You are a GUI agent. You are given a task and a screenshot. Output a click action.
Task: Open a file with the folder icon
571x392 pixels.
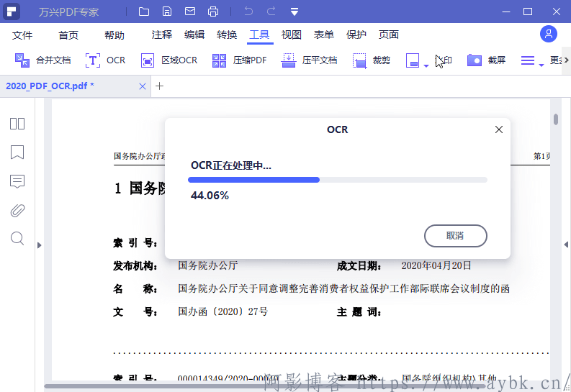pyautogui.click(x=144, y=12)
